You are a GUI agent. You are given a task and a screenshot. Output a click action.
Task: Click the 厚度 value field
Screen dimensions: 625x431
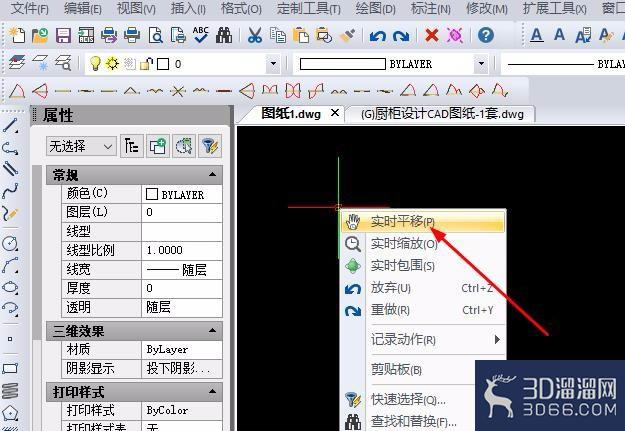click(182, 288)
